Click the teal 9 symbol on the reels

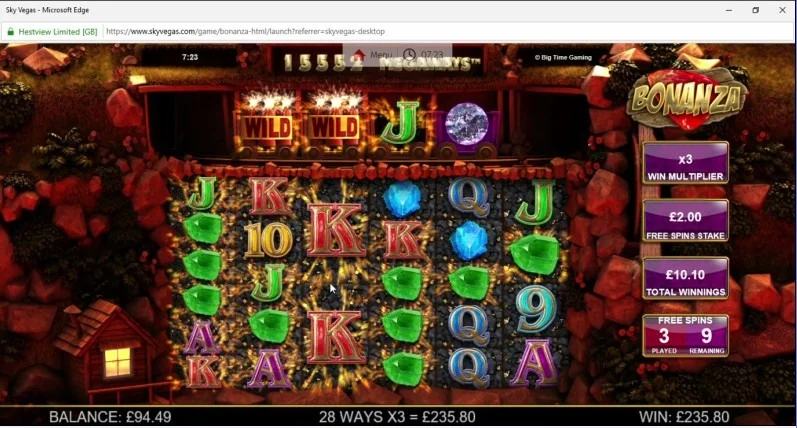(x=536, y=308)
